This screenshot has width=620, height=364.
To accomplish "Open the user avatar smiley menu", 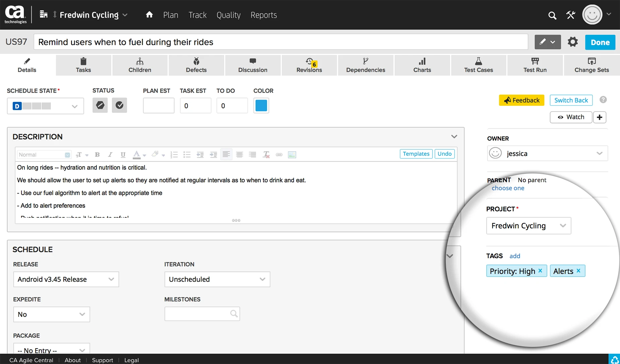I will pyautogui.click(x=593, y=15).
